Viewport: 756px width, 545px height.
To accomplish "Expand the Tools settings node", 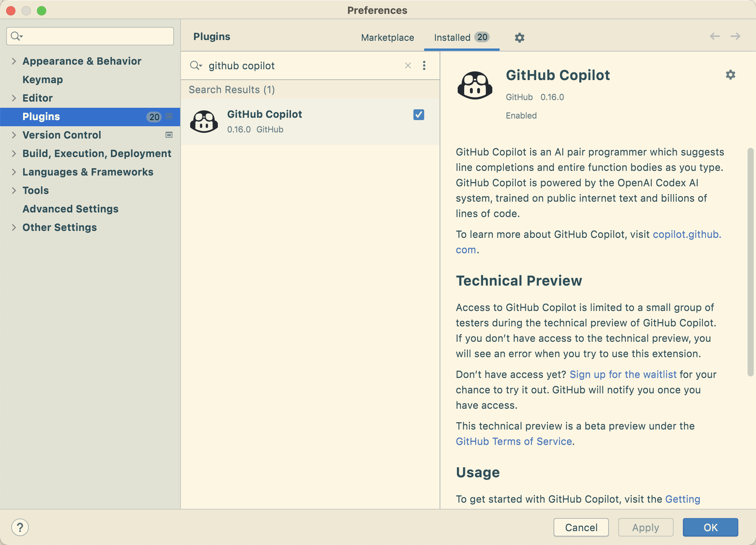I will (14, 191).
